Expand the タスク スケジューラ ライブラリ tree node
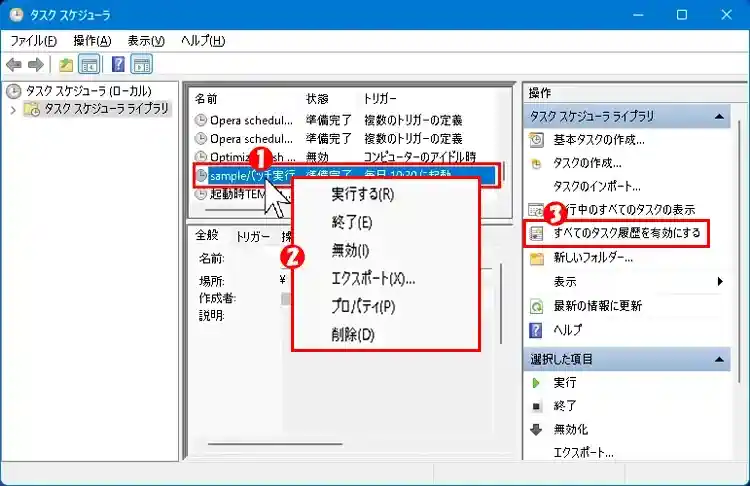 13,110
